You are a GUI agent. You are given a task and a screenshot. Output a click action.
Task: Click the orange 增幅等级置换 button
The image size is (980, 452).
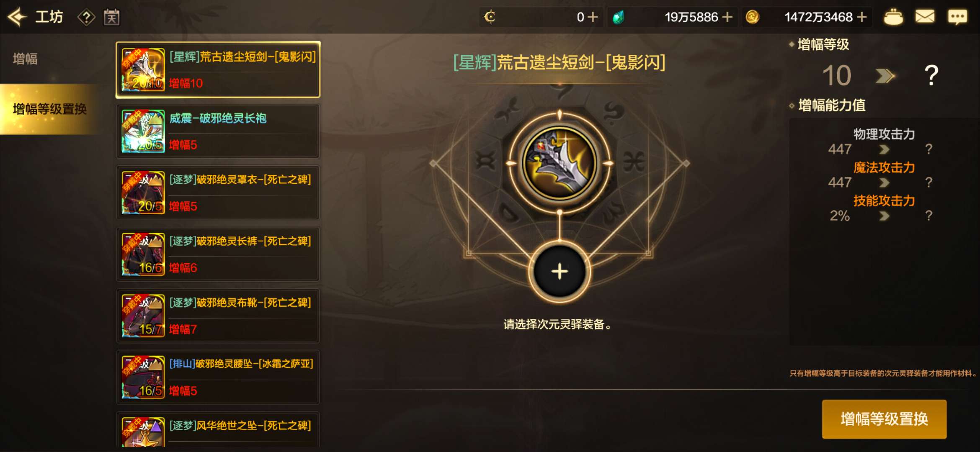pyautogui.click(x=884, y=419)
